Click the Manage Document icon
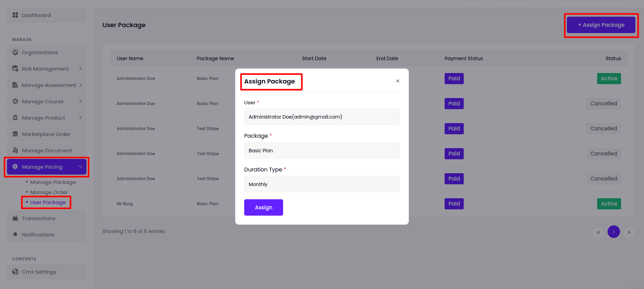 coord(15,150)
